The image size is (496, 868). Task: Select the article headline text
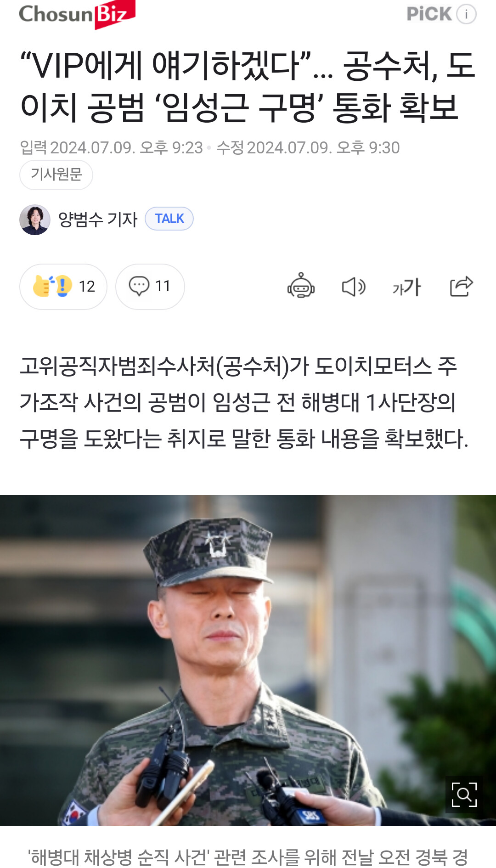pos(247,86)
